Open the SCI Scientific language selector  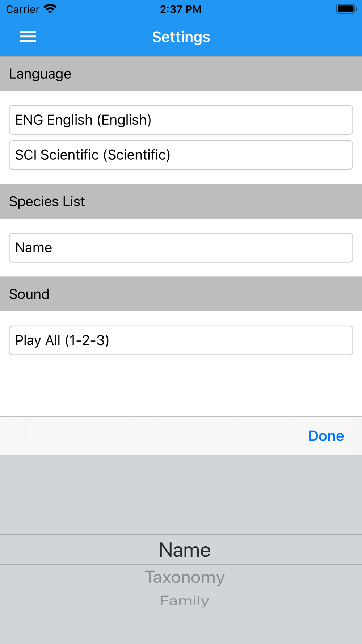coord(181,155)
